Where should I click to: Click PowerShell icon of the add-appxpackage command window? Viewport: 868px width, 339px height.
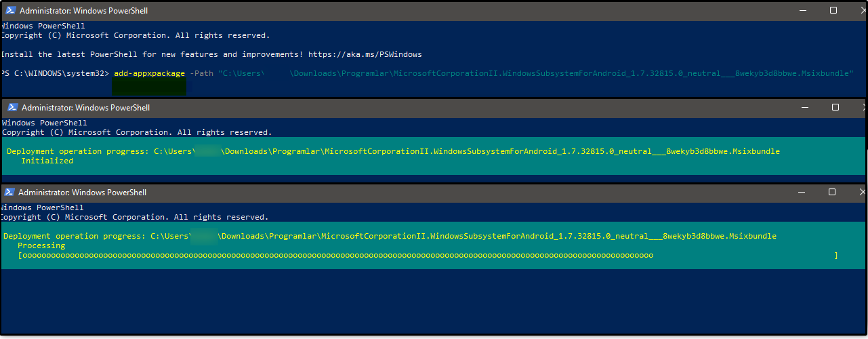tap(9, 11)
